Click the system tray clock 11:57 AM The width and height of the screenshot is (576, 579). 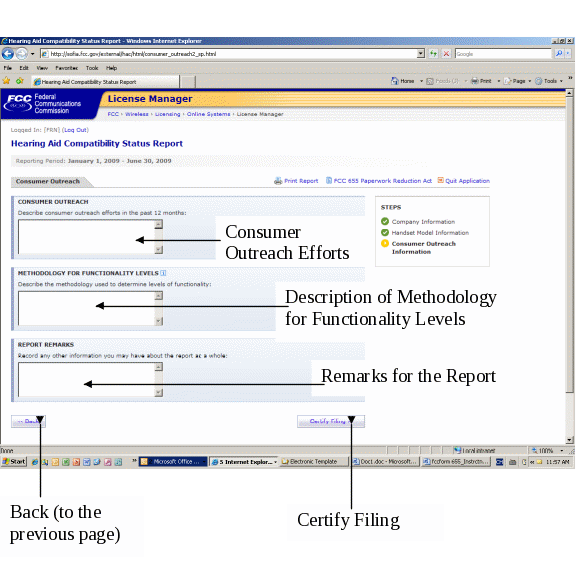[x=558, y=462]
